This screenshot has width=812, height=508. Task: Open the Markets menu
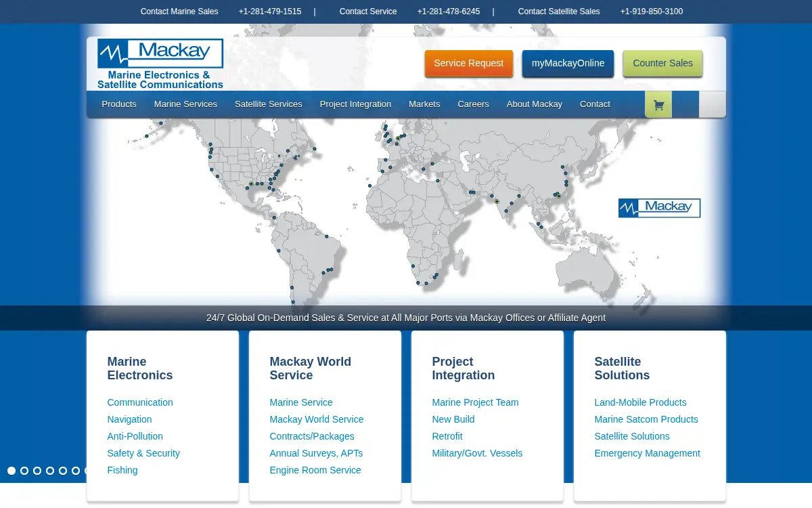pyautogui.click(x=424, y=104)
